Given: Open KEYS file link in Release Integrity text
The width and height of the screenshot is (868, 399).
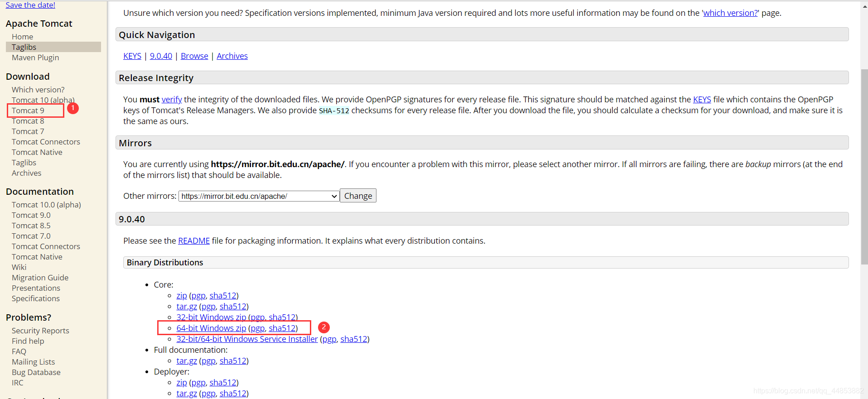Looking at the screenshot, I should point(702,100).
